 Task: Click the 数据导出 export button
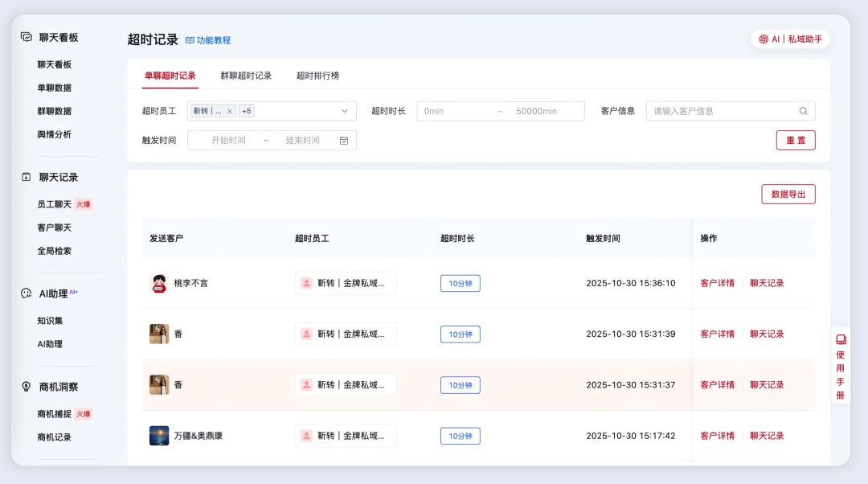(788, 194)
